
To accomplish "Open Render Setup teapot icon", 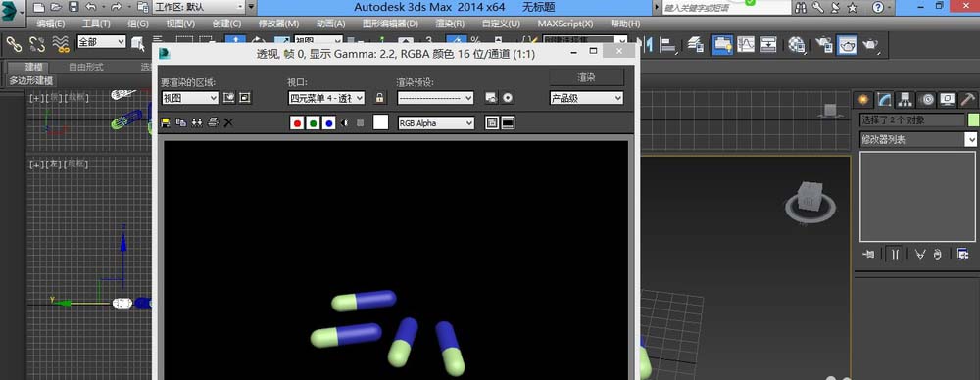I will click(x=824, y=44).
